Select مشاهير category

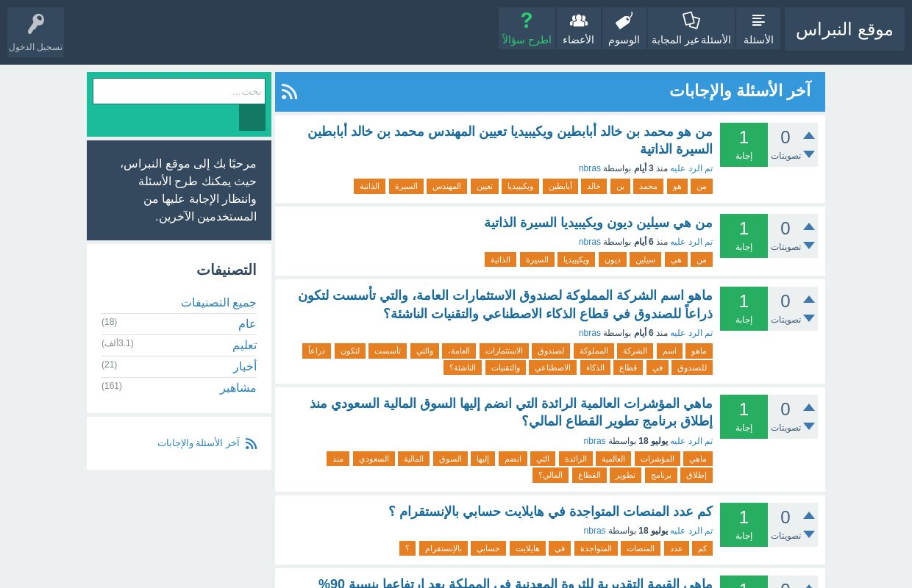pos(238,388)
